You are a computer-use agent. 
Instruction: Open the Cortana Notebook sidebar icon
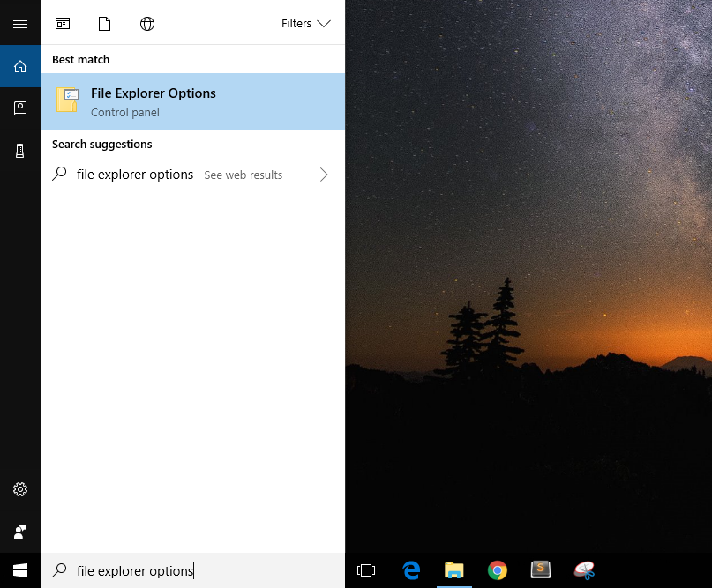click(x=20, y=108)
